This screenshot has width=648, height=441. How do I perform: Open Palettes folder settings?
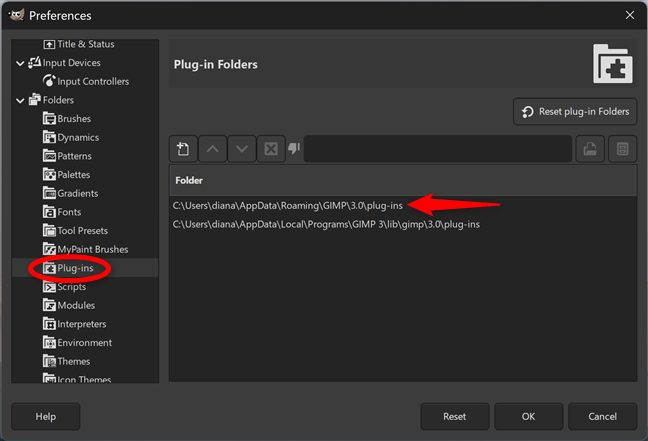coord(67,174)
